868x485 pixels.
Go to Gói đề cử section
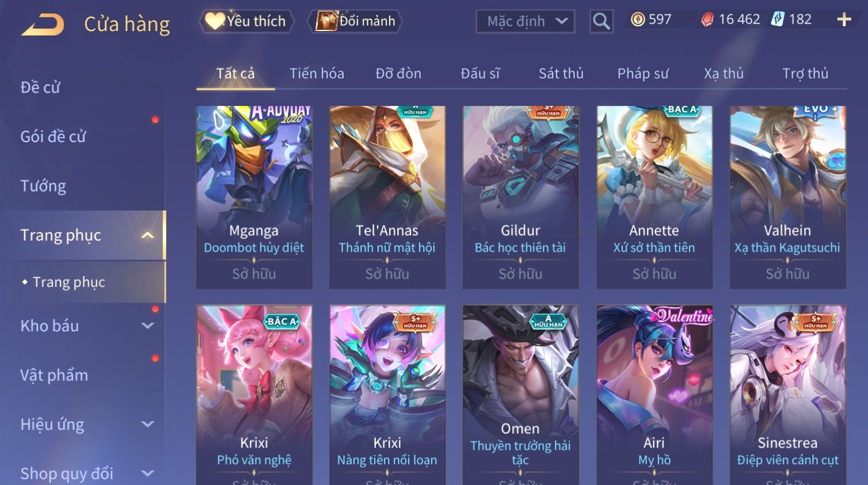point(53,137)
